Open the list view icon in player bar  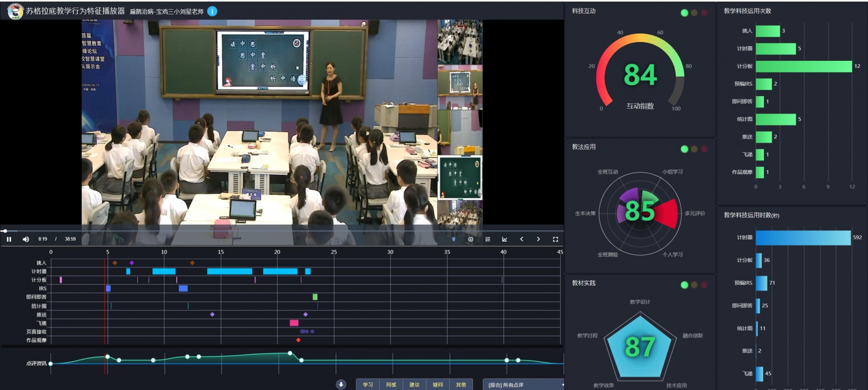pyautogui.click(x=488, y=239)
